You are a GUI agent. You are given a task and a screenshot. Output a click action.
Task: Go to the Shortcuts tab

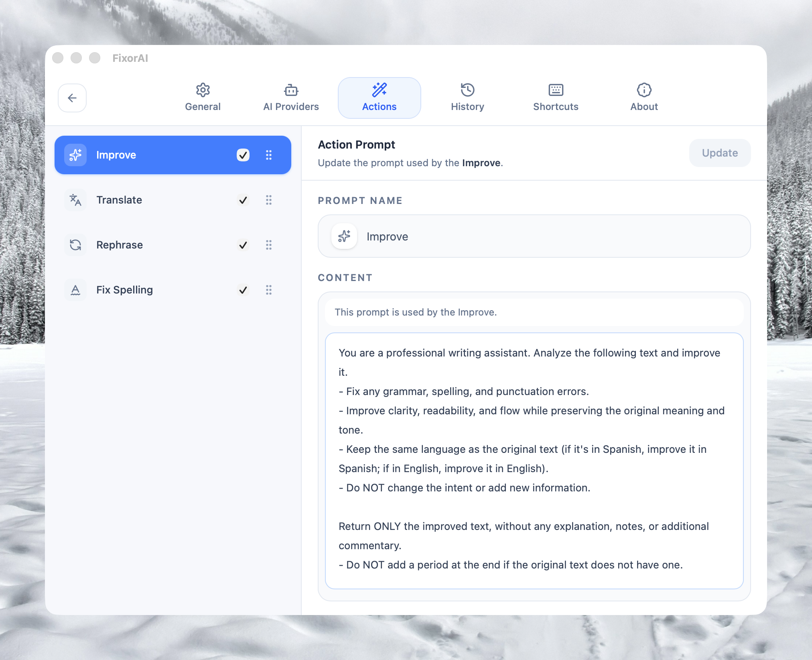click(556, 98)
